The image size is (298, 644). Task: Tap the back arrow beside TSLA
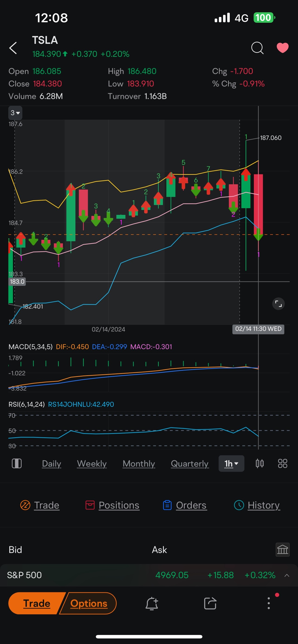13,48
